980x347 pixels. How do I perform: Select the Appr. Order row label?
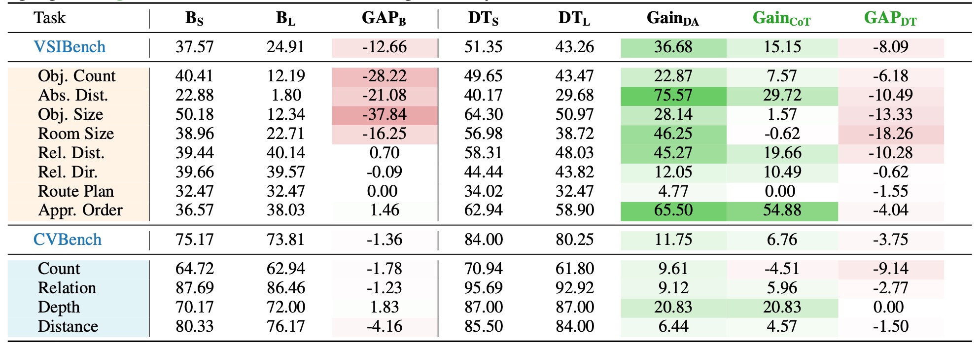pyautogui.click(x=80, y=210)
